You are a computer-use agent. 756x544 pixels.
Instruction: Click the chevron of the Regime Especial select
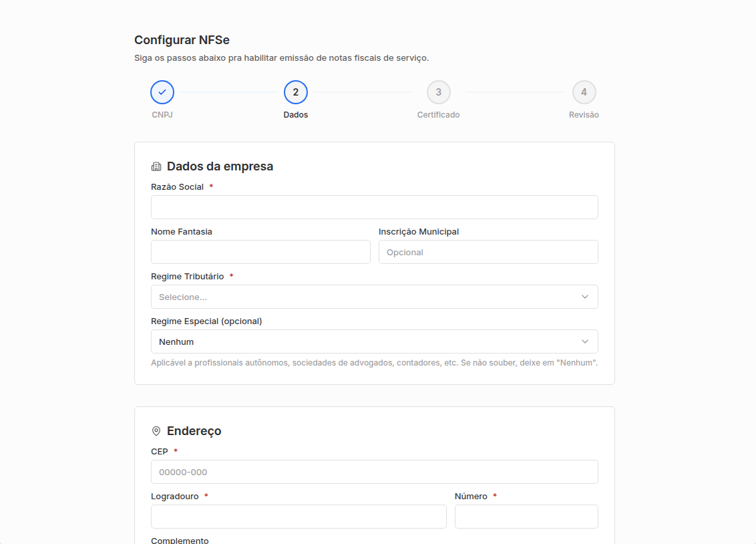point(585,342)
